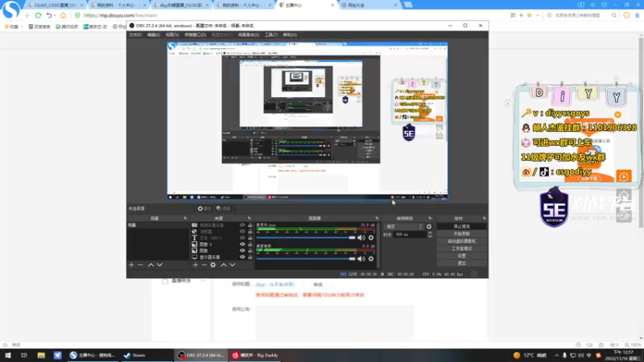Pop out the 来源 dock via its header icon
Screen dimensions: 644x362
click(249, 218)
